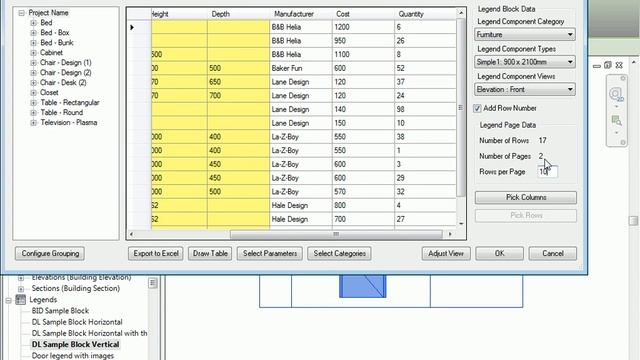Click the horizontal scrollbar thumb of table
The width and height of the screenshot is (640, 360).
[336, 234]
